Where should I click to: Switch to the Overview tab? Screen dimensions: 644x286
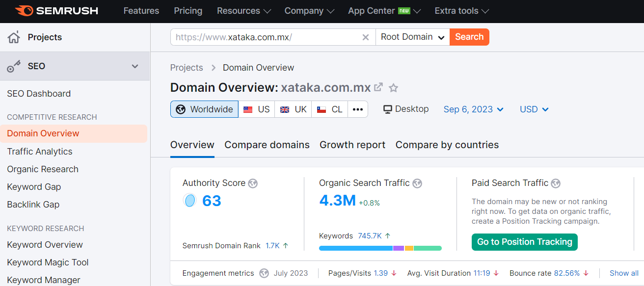coord(192,145)
